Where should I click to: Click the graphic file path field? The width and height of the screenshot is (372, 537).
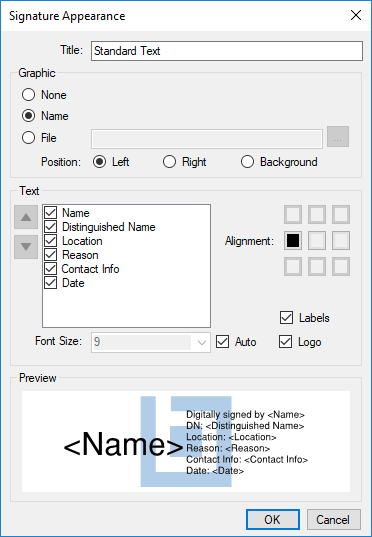point(207,139)
